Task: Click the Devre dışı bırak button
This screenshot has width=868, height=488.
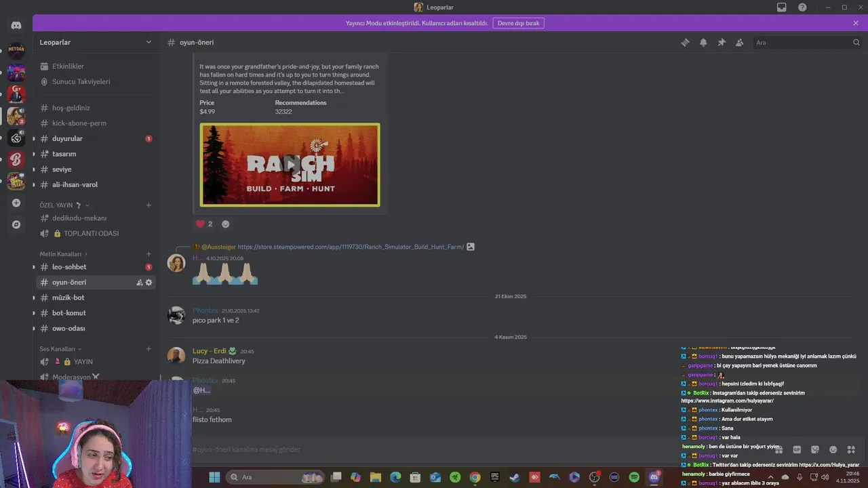Action: click(x=518, y=23)
